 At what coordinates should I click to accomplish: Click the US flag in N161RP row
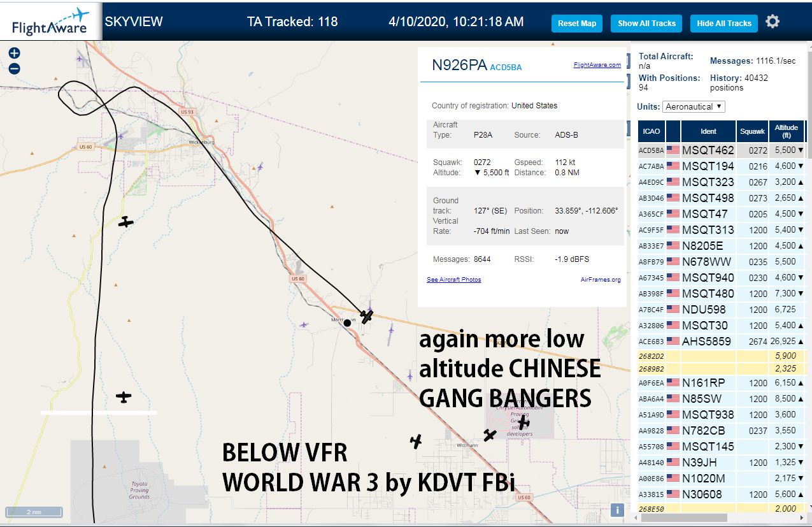[x=673, y=383]
